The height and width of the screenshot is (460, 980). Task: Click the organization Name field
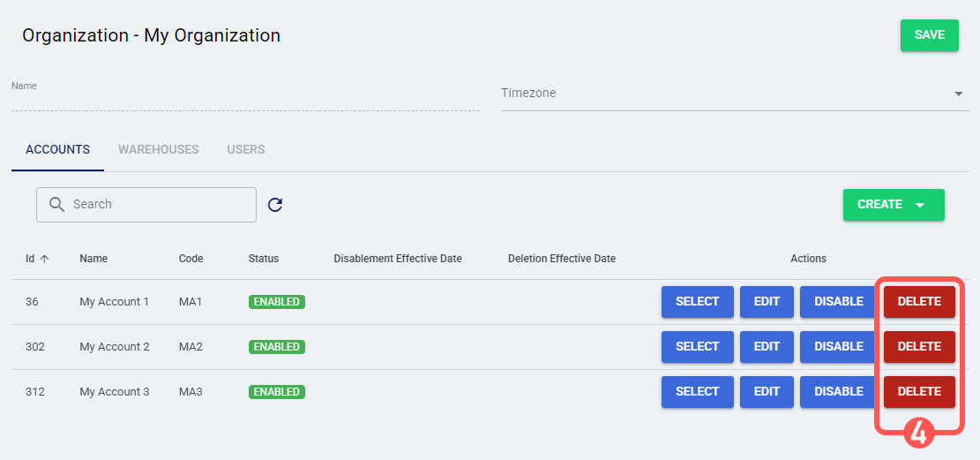tap(244, 99)
